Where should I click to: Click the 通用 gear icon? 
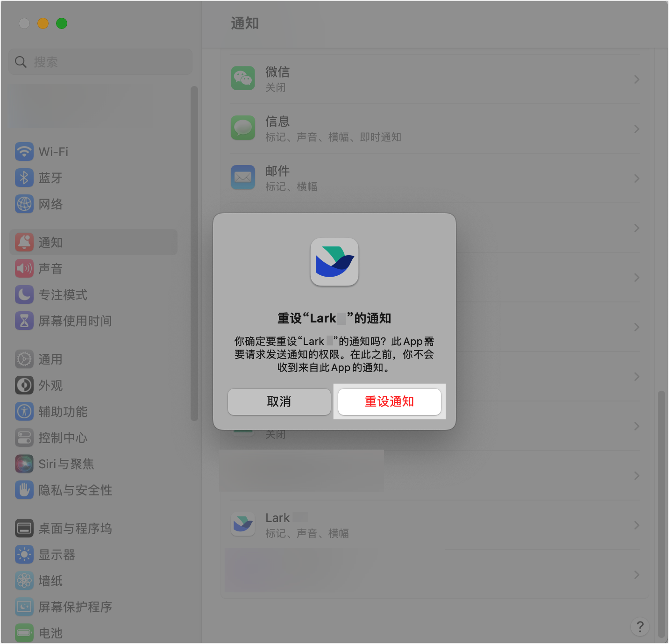pyautogui.click(x=24, y=359)
